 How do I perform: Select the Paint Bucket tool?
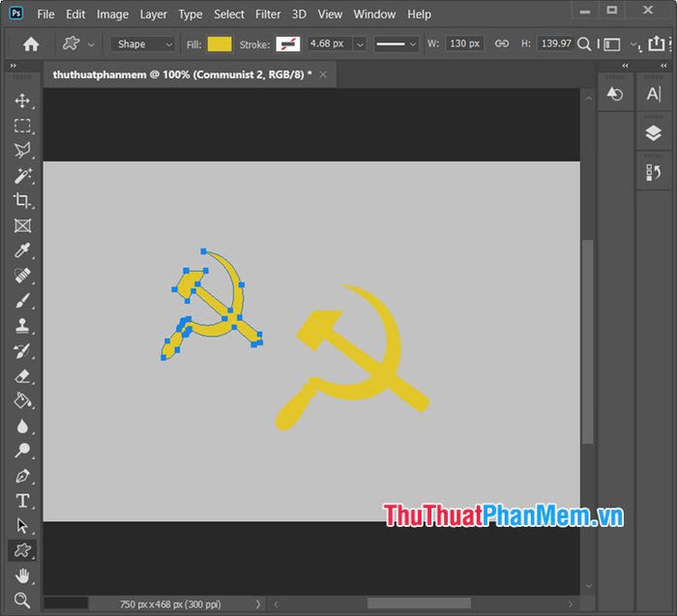click(22, 400)
